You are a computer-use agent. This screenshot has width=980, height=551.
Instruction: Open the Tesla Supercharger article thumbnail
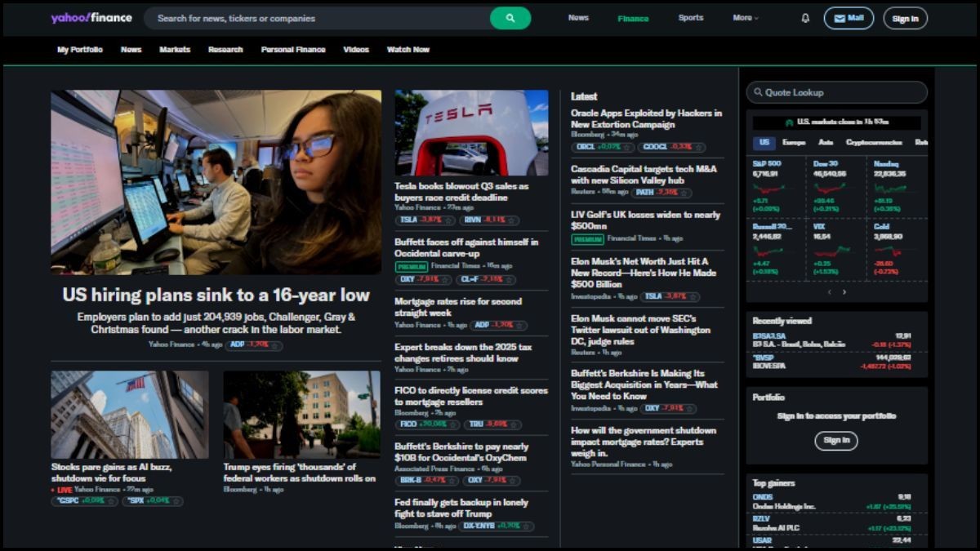[x=471, y=132]
